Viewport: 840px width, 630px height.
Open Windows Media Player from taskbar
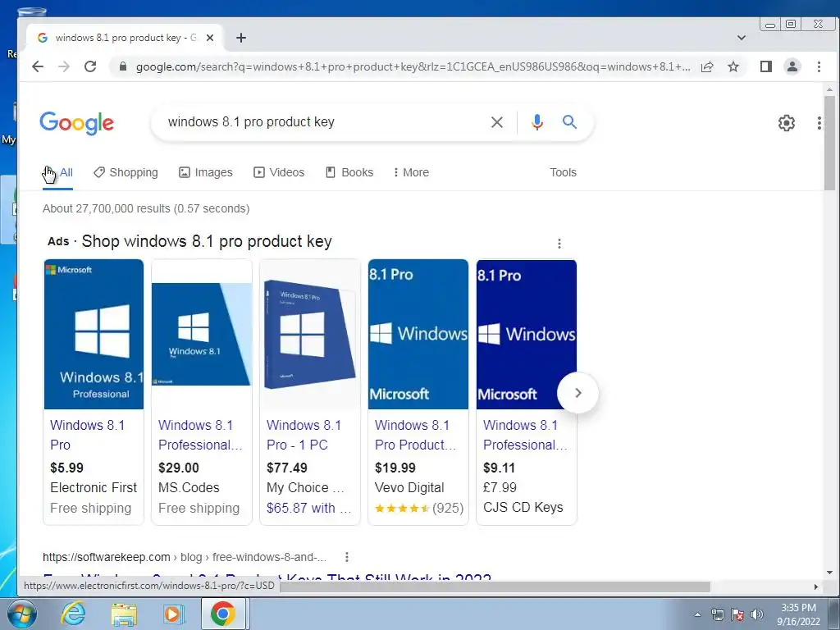(172, 614)
